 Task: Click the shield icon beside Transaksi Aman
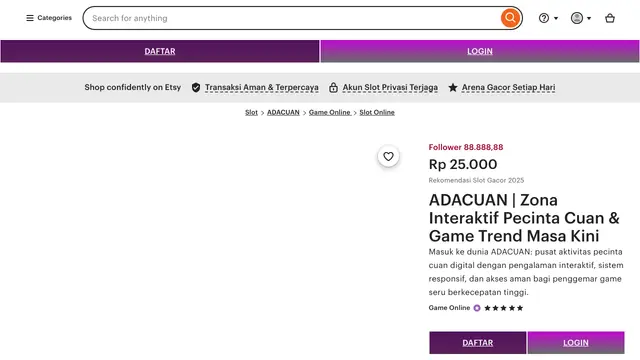pyautogui.click(x=196, y=87)
